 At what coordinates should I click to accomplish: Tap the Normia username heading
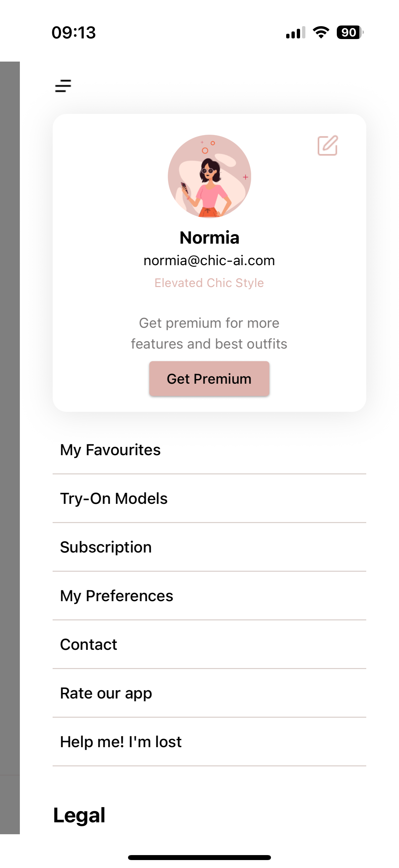(x=209, y=238)
